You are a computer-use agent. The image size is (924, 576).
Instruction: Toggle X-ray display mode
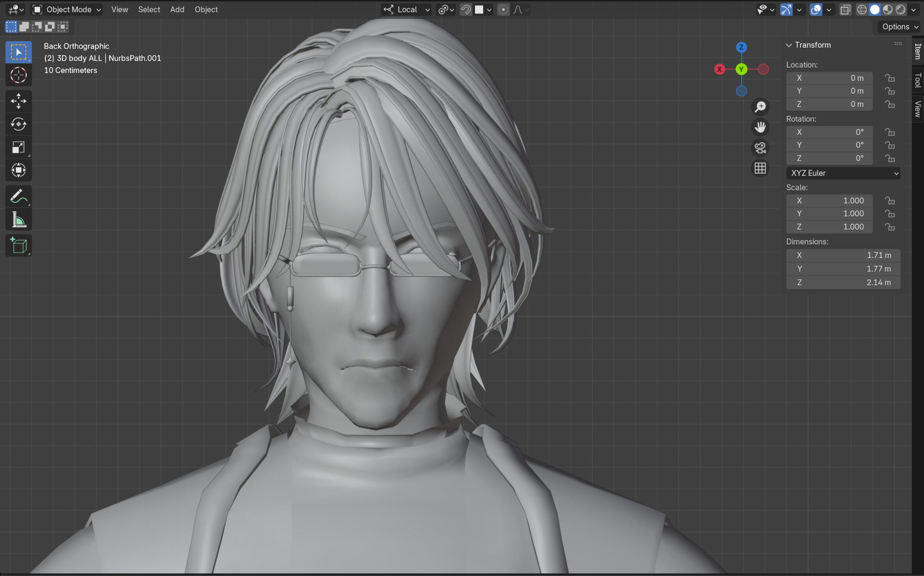click(845, 9)
